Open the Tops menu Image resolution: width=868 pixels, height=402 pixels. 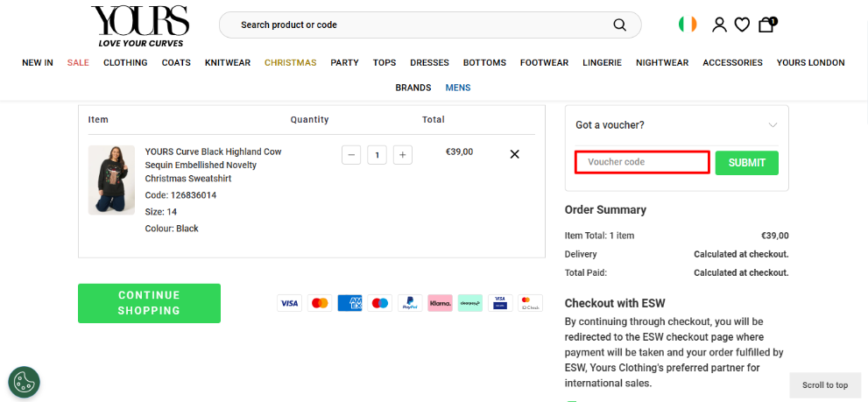[385, 62]
